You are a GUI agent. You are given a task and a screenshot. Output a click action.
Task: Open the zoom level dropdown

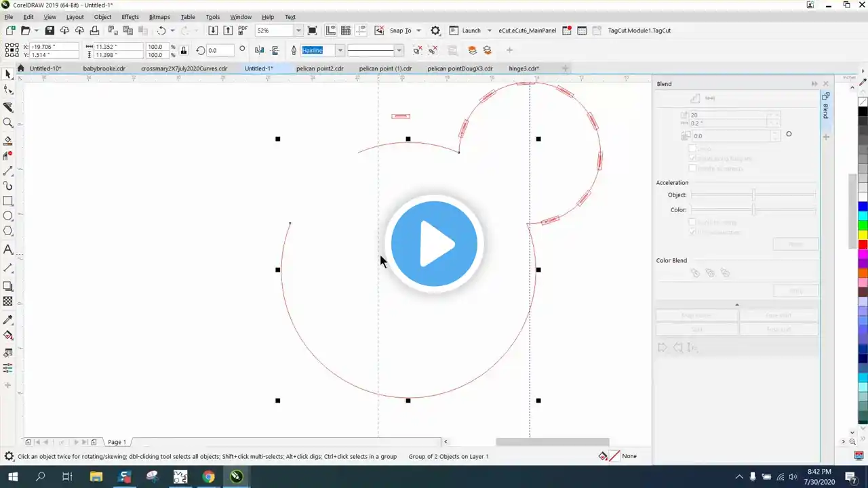click(x=298, y=30)
